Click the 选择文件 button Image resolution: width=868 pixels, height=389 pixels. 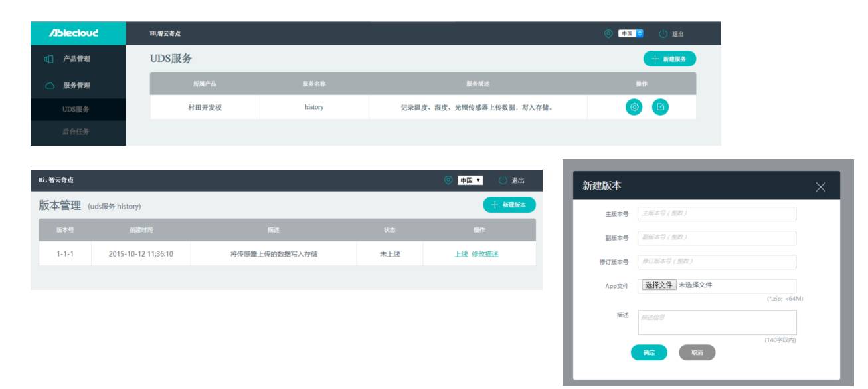[x=659, y=285]
